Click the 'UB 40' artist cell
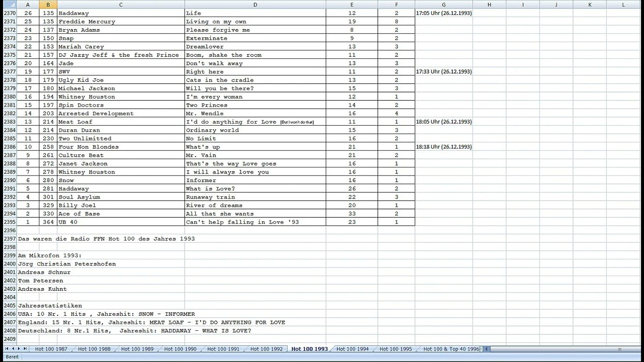Viewport: 644px width, 362px height. [121, 222]
